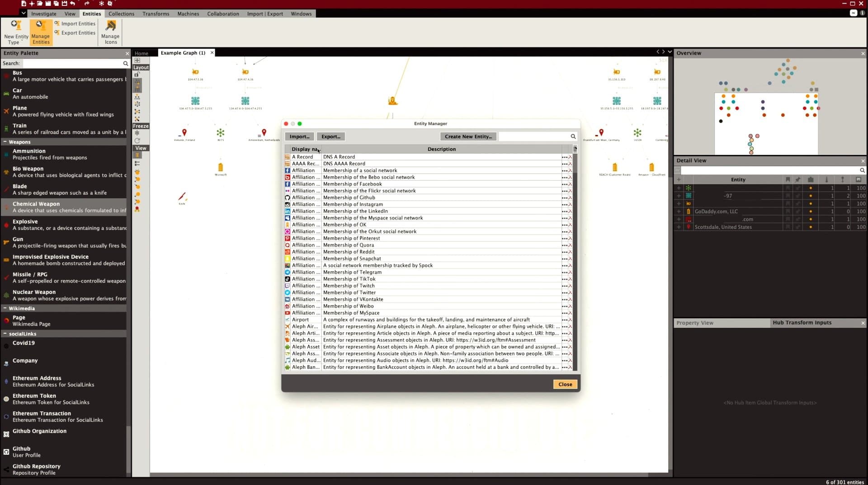Close the Example Graph (1) tab
The width and height of the screenshot is (868, 485).
tap(212, 53)
